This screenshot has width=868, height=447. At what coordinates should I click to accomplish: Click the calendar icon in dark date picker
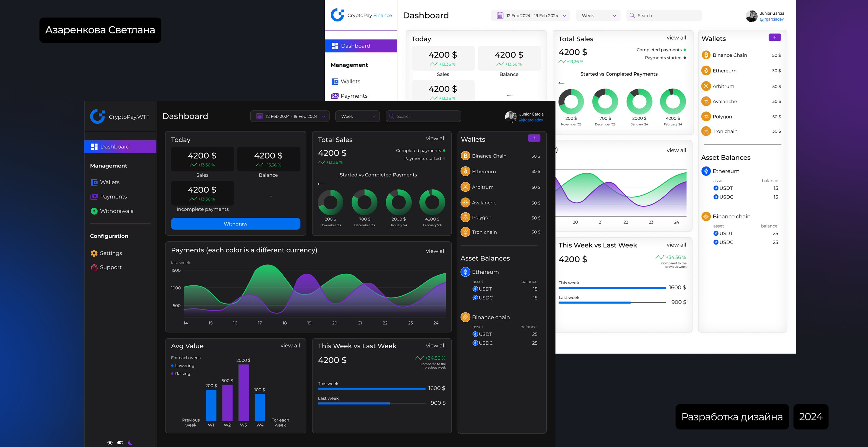[x=259, y=116]
